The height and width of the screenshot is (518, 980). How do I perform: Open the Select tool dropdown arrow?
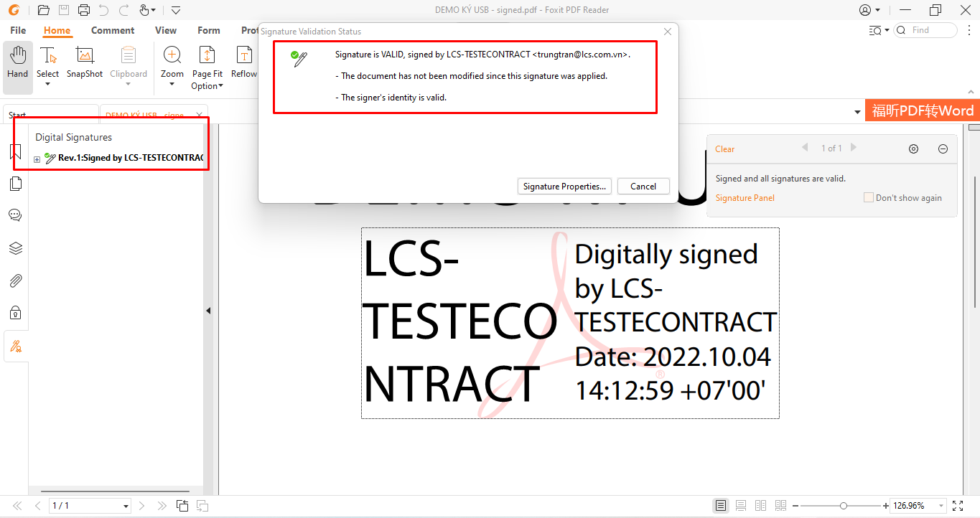(x=47, y=84)
